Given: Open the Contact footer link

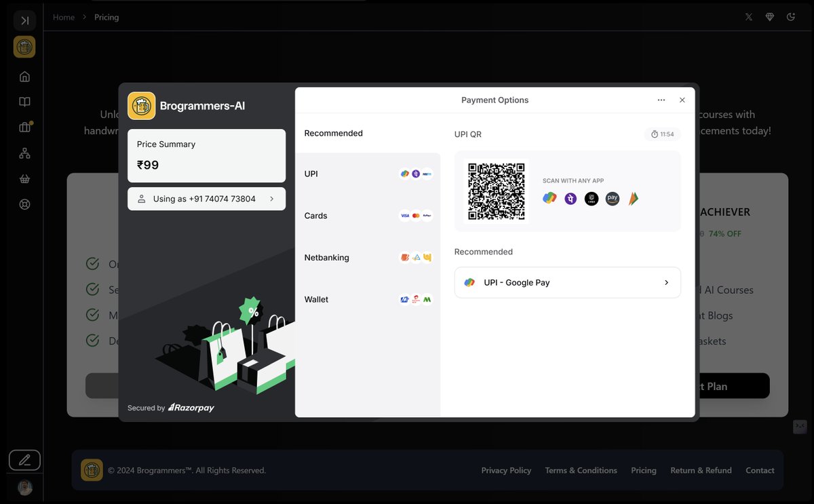Looking at the screenshot, I should coord(760,470).
